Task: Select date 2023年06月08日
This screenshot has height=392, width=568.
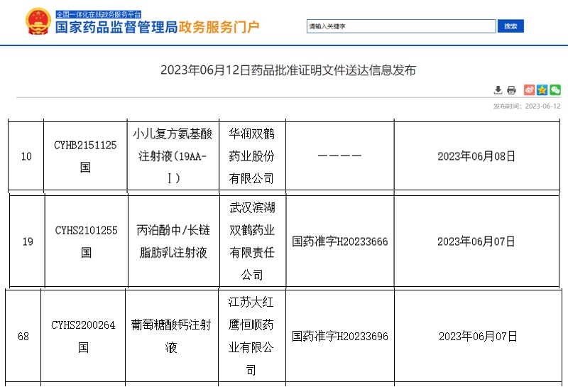Action: pyautogui.click(x=476, y=156)
